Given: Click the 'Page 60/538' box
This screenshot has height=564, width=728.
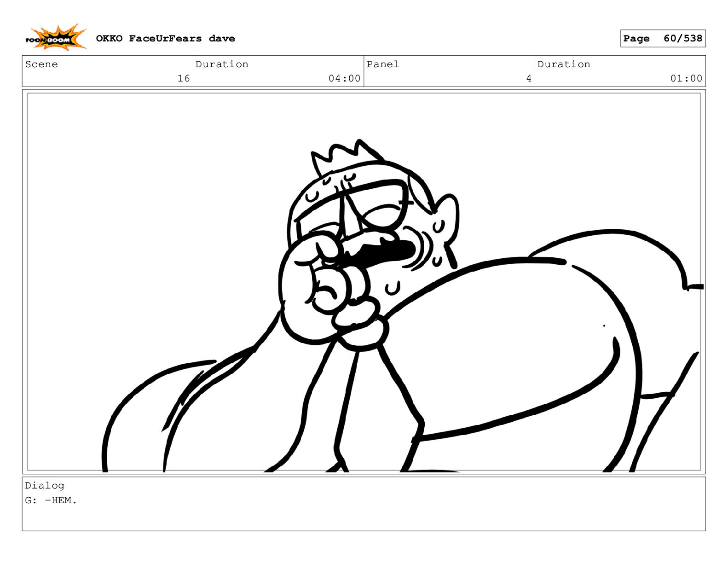Looking at the screenshot, I should (x=663, y=39).
